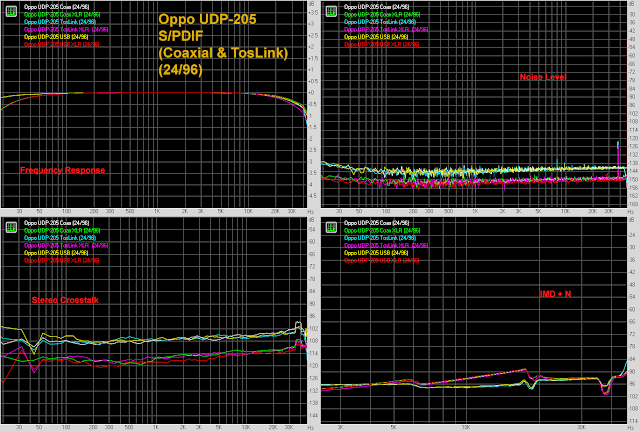Select yellow USB (24/96) legend in Frequency Response
640x432 pixels.
[56, 37]
